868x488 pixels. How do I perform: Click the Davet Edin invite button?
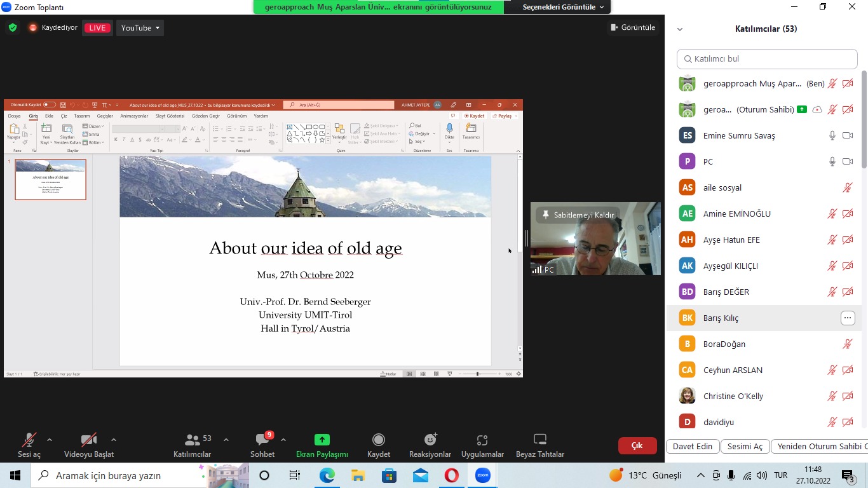693,447
